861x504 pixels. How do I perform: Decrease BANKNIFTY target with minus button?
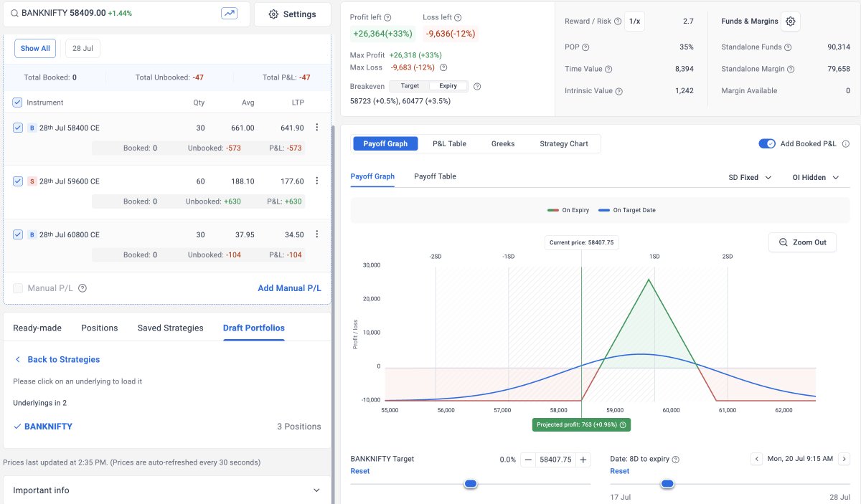[x=527, y=460]
